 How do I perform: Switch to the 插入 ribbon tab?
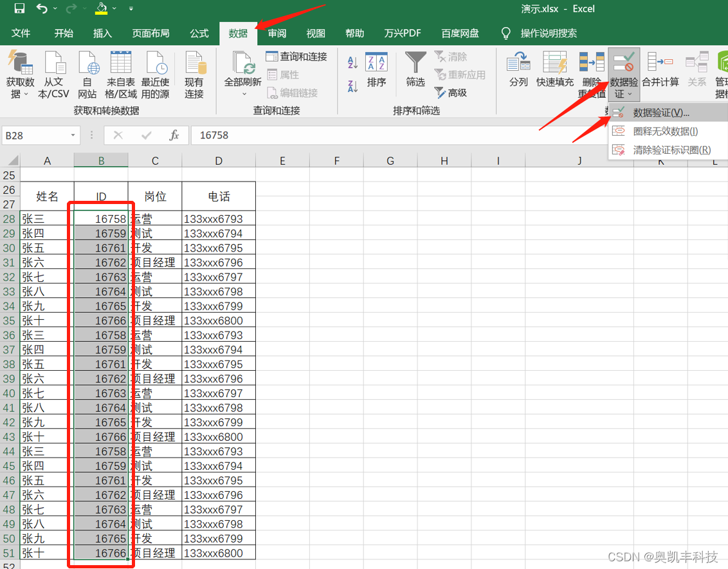click(102, 33)
